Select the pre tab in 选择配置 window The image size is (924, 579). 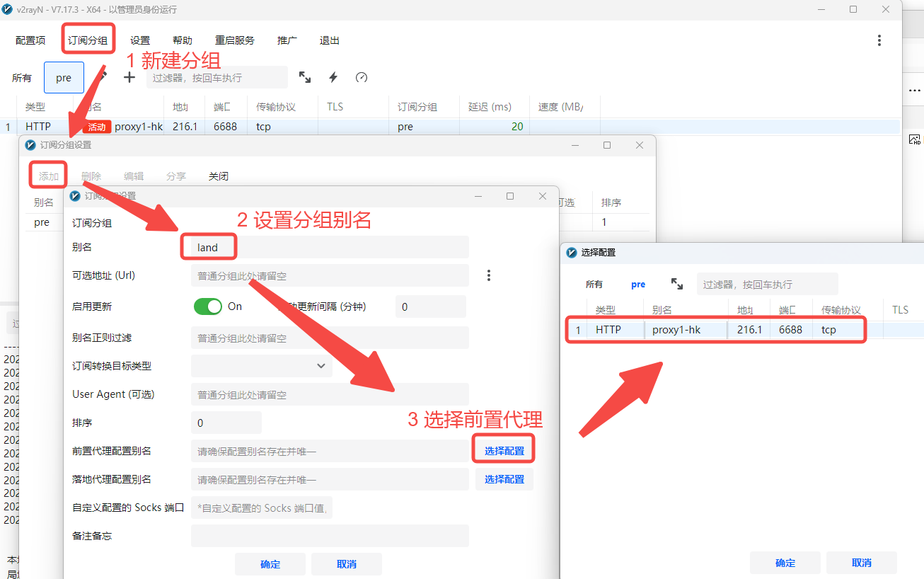(x=638, y=284)
